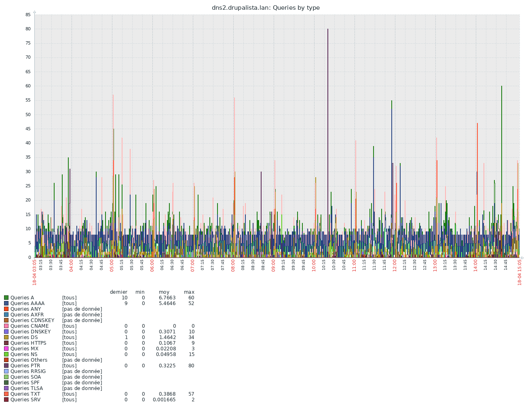This screenshot has width=532, height=407.
Task: Click the Queries PTR legend color box
Action: point(6,366)
